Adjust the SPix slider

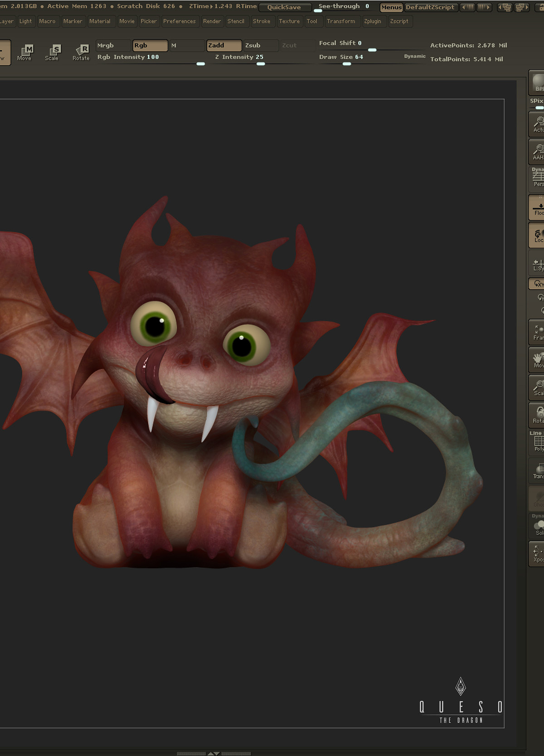[x=537, y=103]
